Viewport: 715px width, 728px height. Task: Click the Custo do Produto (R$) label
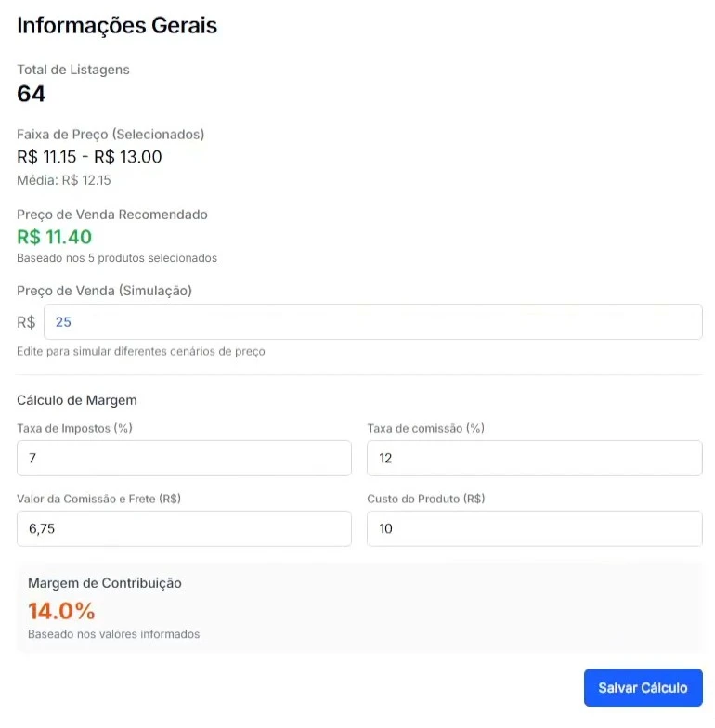point(425,499)
